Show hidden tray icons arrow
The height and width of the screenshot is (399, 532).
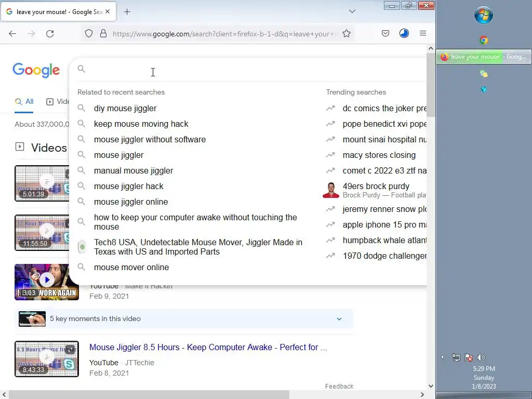coord(443,357)
